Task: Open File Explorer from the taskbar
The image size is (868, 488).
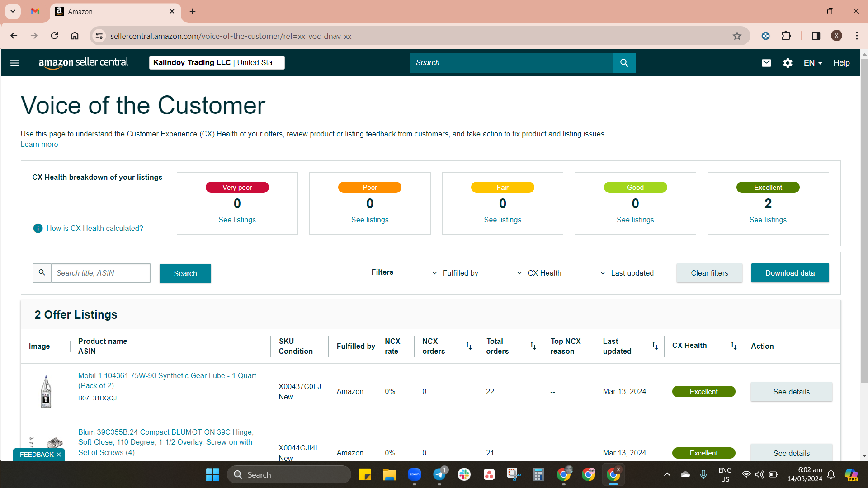Action: point(390,474)
